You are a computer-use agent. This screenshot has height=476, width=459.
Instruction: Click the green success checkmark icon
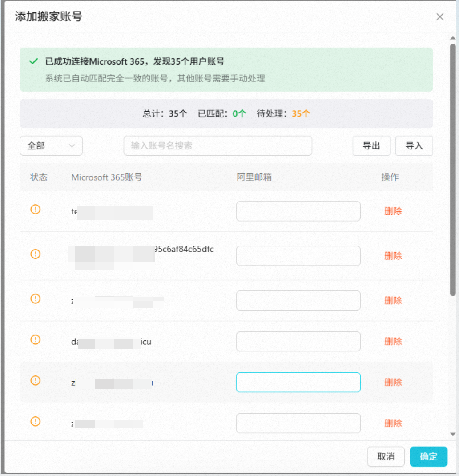point(33,61)
